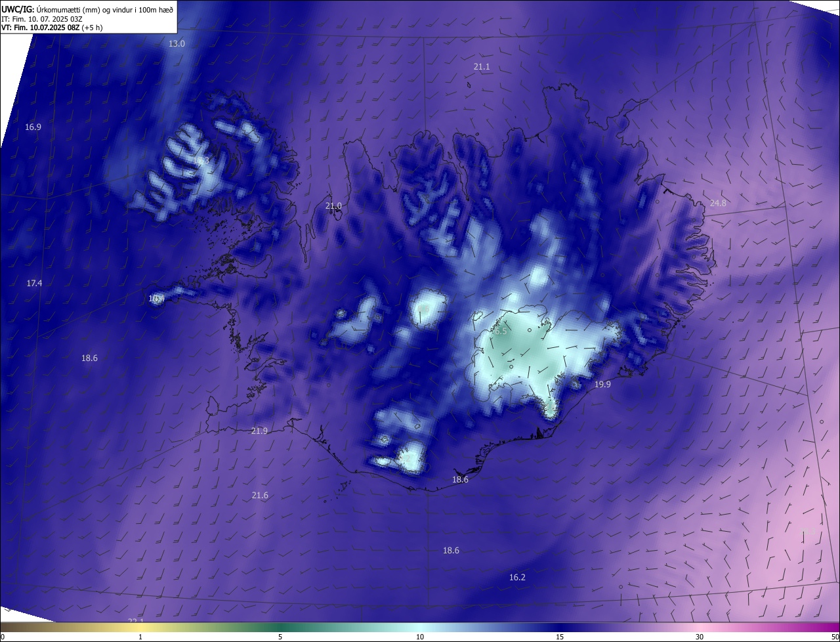
Task: Click the 13.0 value label on the map
Action: (177, 43)
